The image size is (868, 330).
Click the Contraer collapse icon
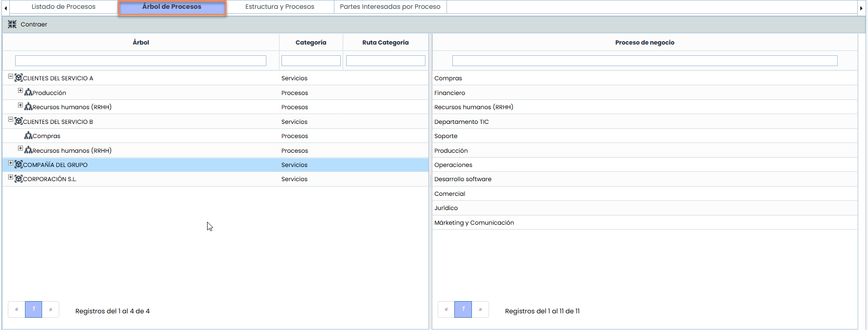[12, 24]
